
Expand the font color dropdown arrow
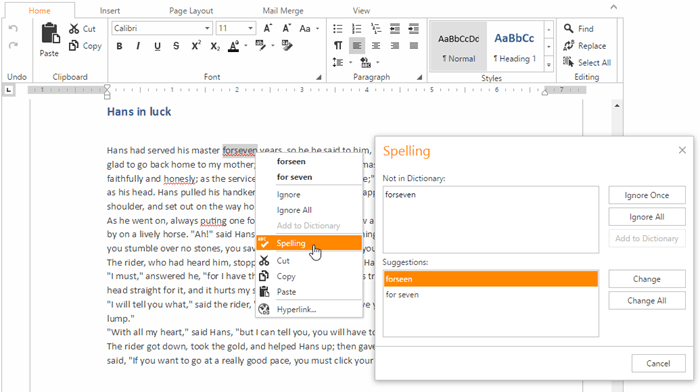click(x=246, y=46)
